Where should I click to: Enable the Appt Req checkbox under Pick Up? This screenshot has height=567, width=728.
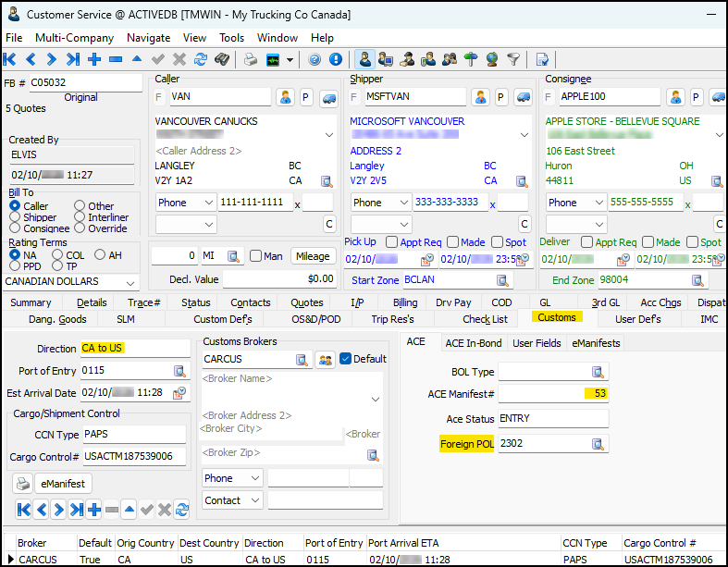coord(391,242)
